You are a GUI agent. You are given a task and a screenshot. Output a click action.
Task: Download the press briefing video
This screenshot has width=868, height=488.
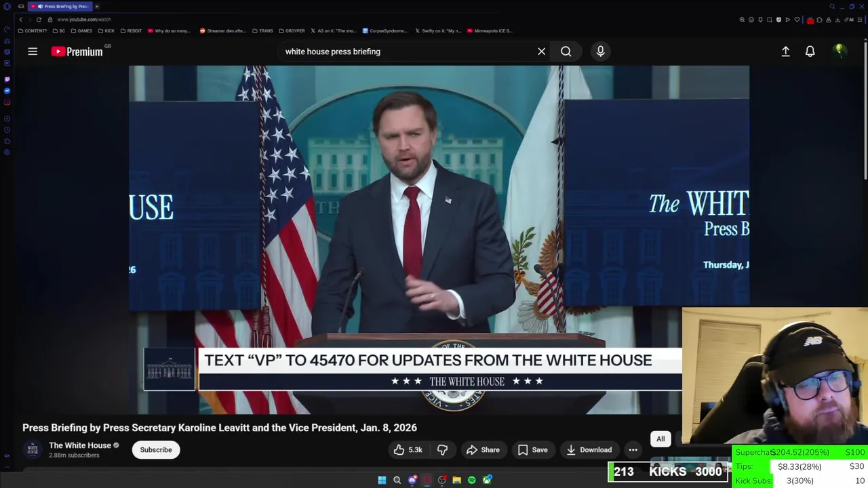click(x=589, y=450)
